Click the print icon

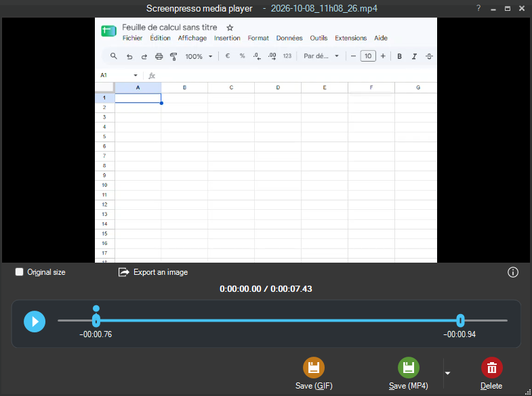(159, 57)
